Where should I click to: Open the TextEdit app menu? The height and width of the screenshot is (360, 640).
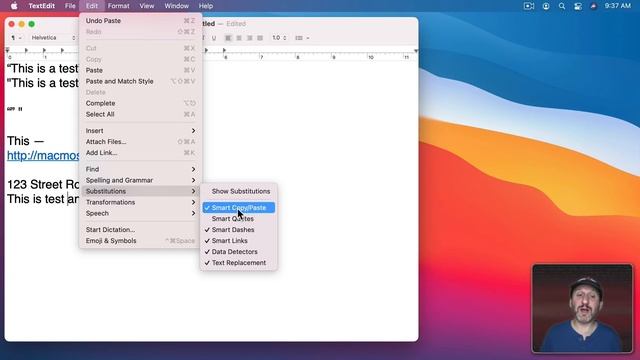(x=42, y=6)
